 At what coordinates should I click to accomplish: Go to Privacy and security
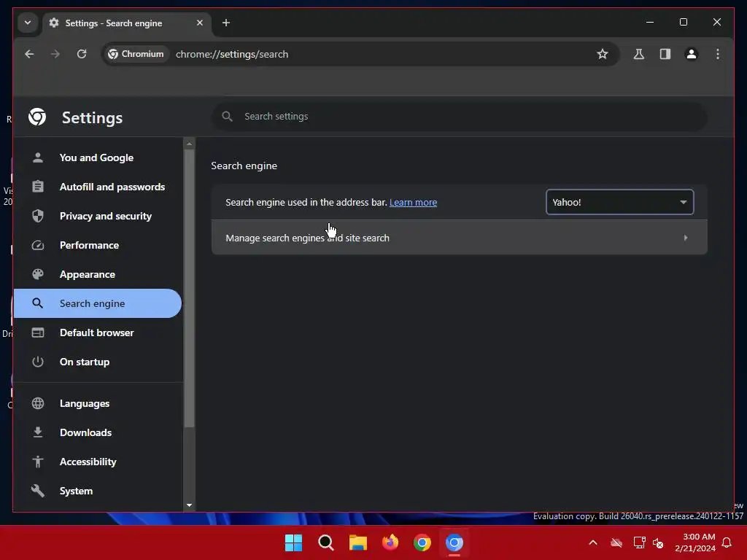(x=97, y=216)
